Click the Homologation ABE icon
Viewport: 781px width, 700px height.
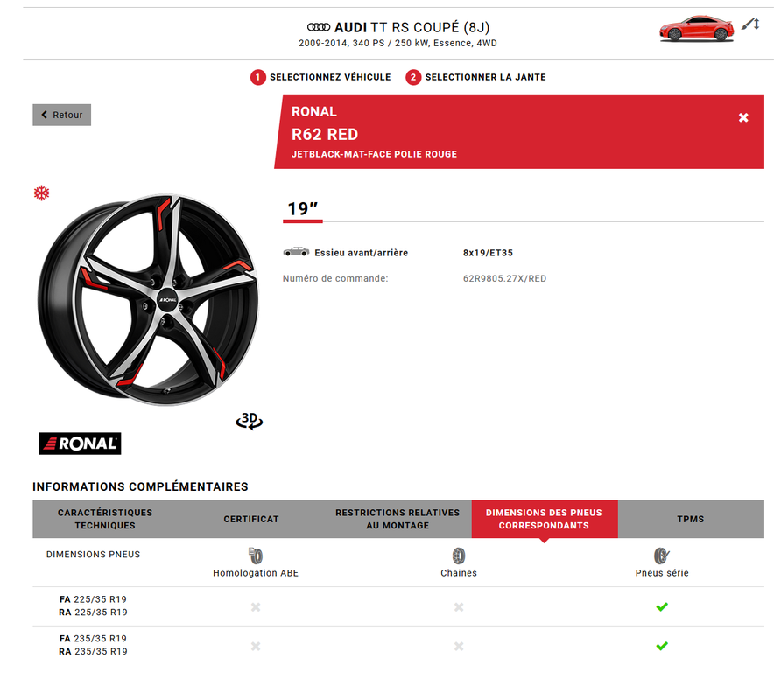tap(256, 556)
